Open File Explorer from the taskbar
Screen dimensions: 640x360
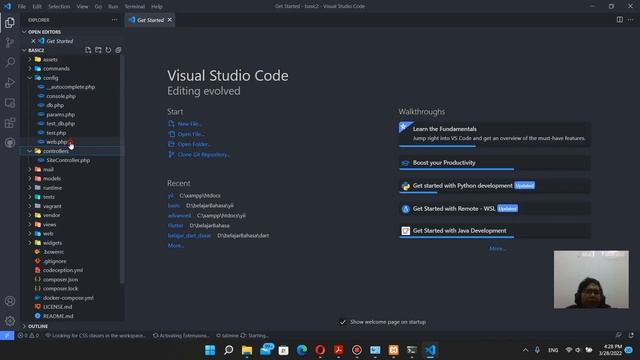coord(247,350)
